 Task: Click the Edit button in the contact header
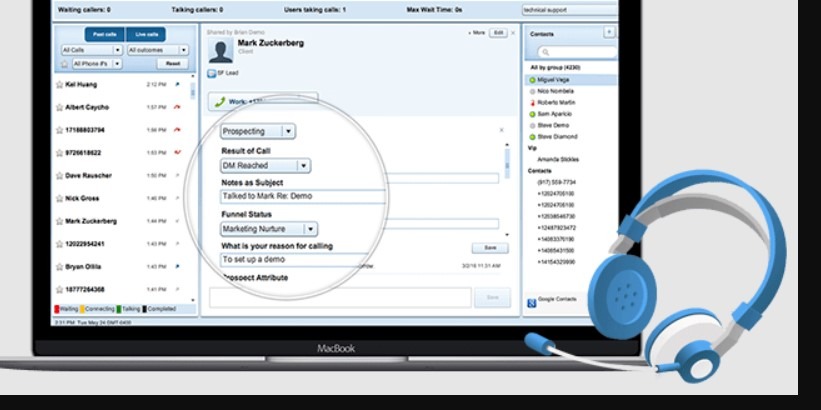[x=498, y=33]
